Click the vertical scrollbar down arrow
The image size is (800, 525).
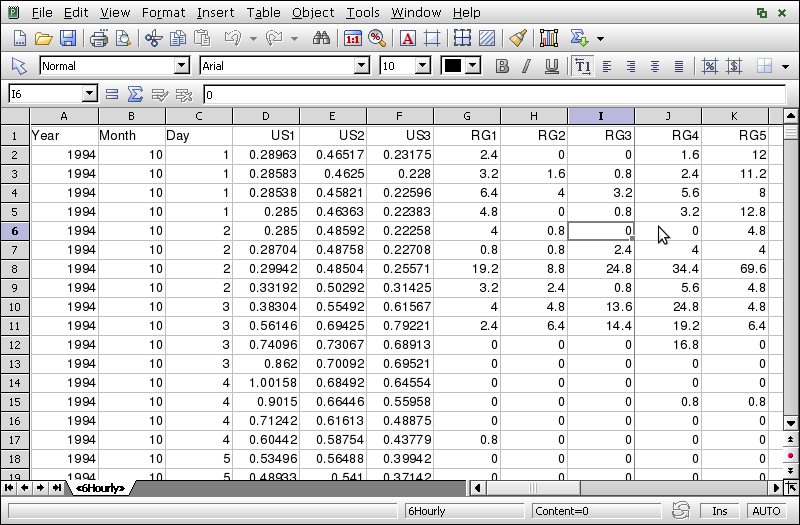tap(790, 423)
